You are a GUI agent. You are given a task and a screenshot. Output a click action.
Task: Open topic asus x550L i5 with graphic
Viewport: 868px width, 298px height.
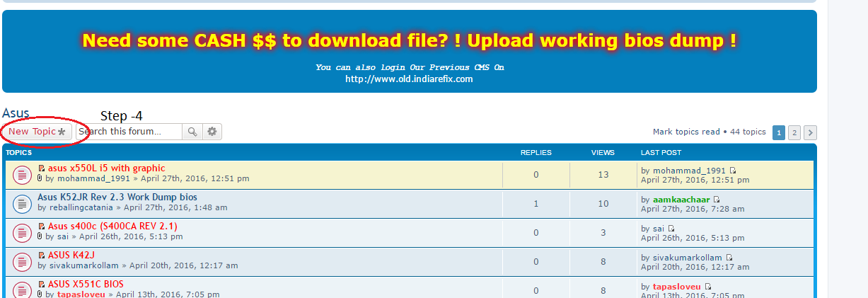click(x=106, y=168)
